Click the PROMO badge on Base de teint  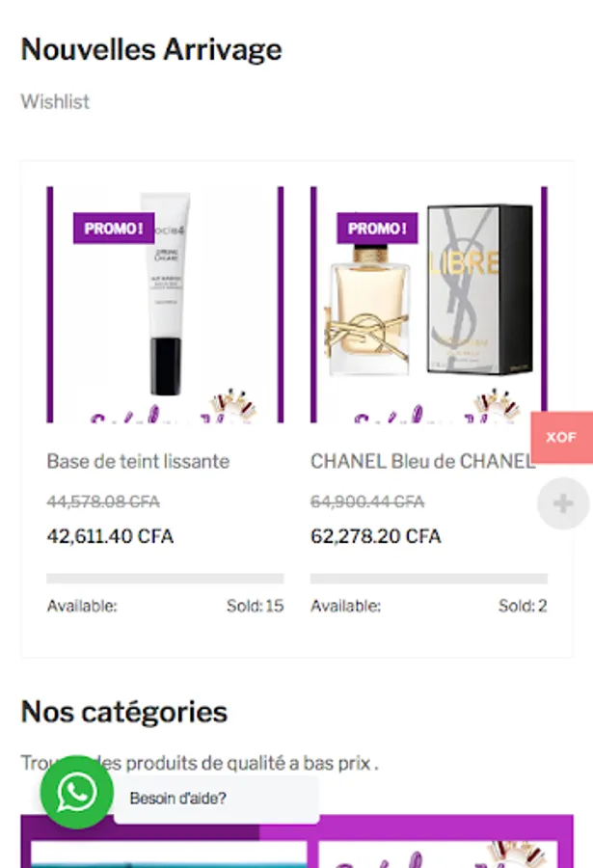[x=114, y=228]
